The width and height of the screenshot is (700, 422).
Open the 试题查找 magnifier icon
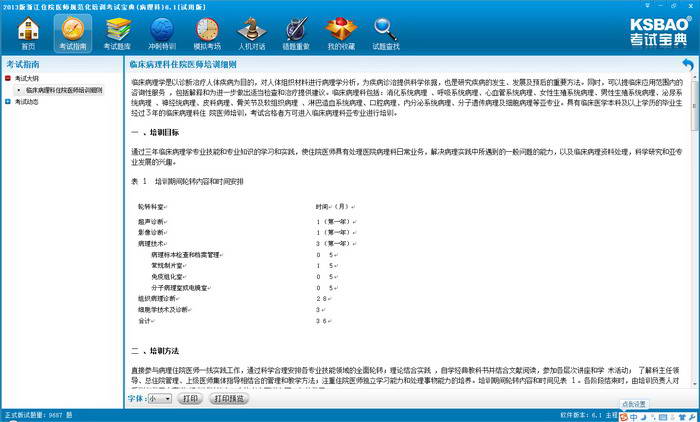click(386, 29)
